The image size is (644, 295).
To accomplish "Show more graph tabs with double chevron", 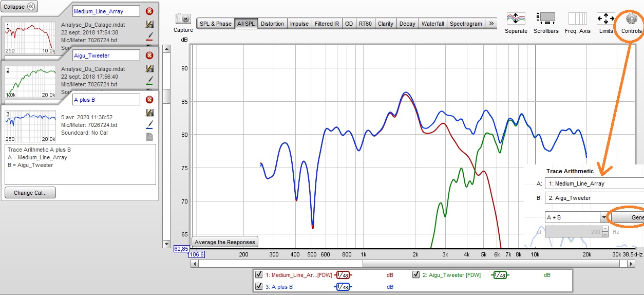I will click(x=491, y=24).
